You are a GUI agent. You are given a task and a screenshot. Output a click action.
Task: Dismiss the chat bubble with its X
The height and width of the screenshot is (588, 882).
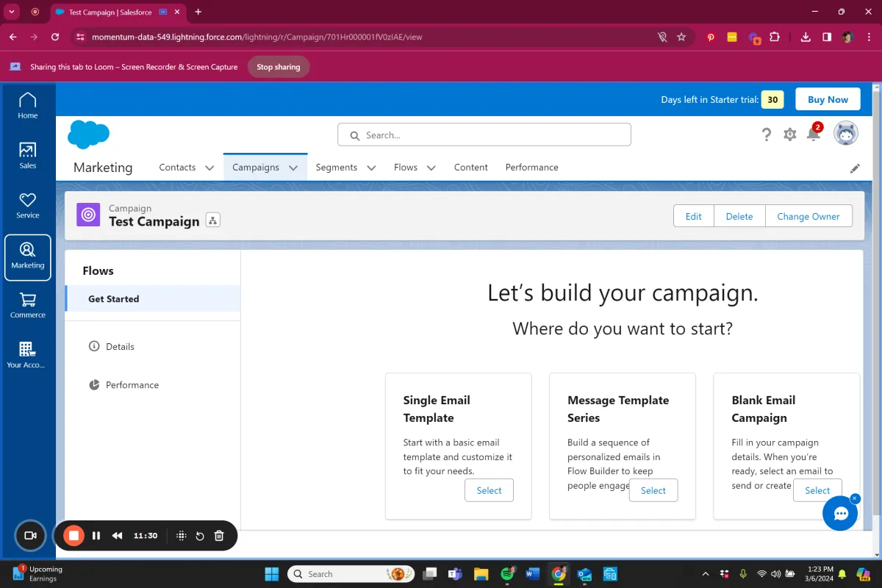855,498
